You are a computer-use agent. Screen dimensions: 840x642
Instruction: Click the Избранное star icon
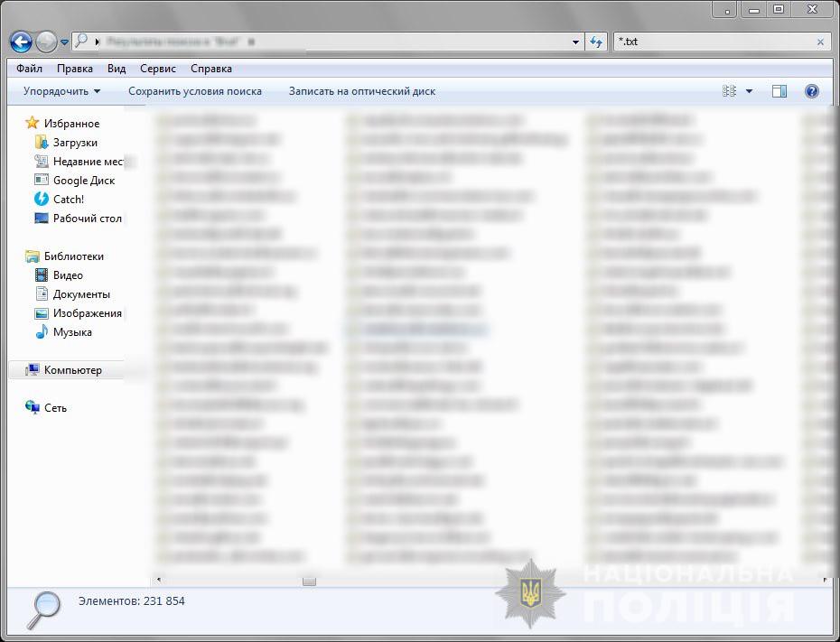click(x=33, y=123)
